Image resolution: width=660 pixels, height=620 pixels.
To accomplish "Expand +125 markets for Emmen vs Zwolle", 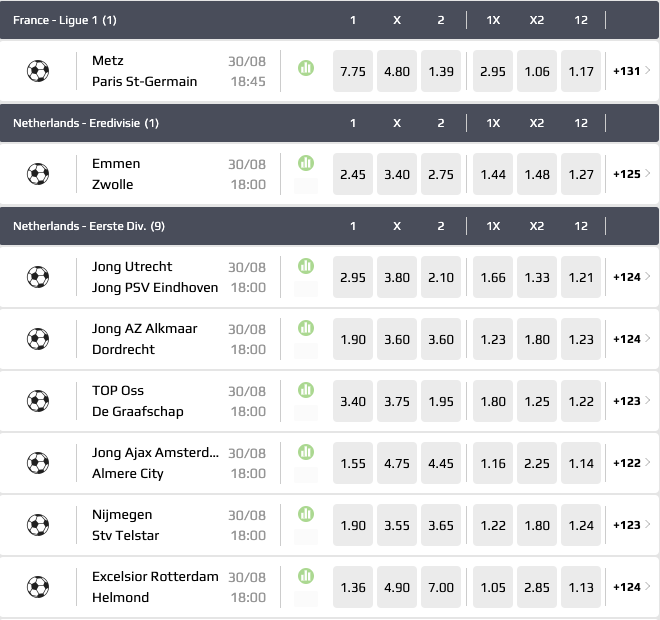I will 631,174.
